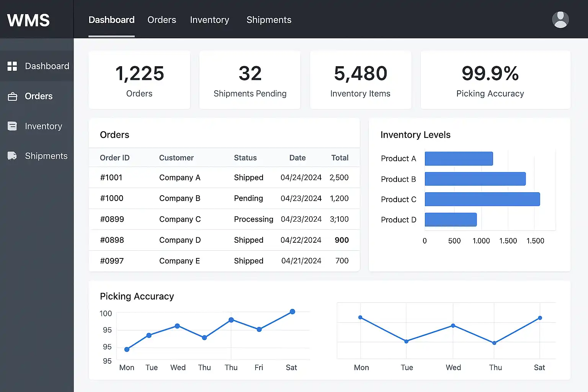Open the user profile avatar

[x=560, y=20]
